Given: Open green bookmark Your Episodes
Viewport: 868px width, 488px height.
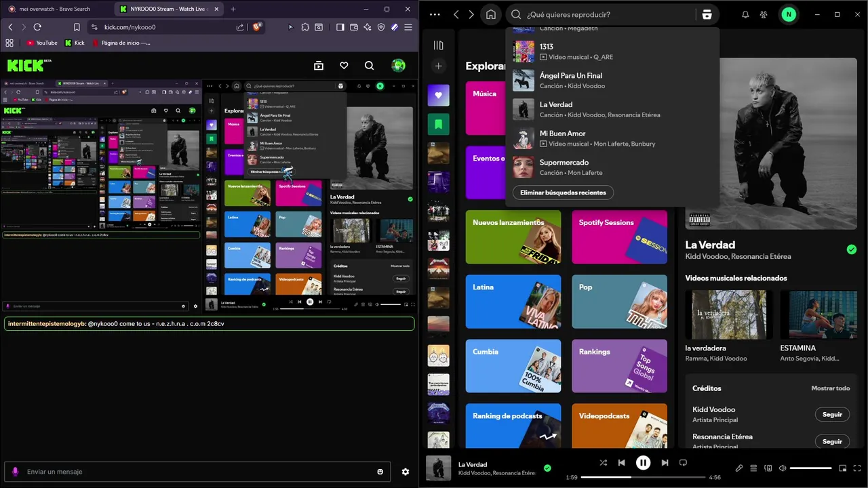Looking at the screenshot, I should tap(439, 124).
